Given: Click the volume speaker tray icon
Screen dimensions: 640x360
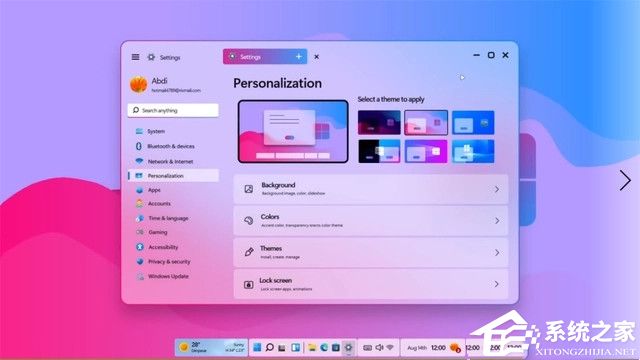Looking at the screenshot, I should [379, 347].
